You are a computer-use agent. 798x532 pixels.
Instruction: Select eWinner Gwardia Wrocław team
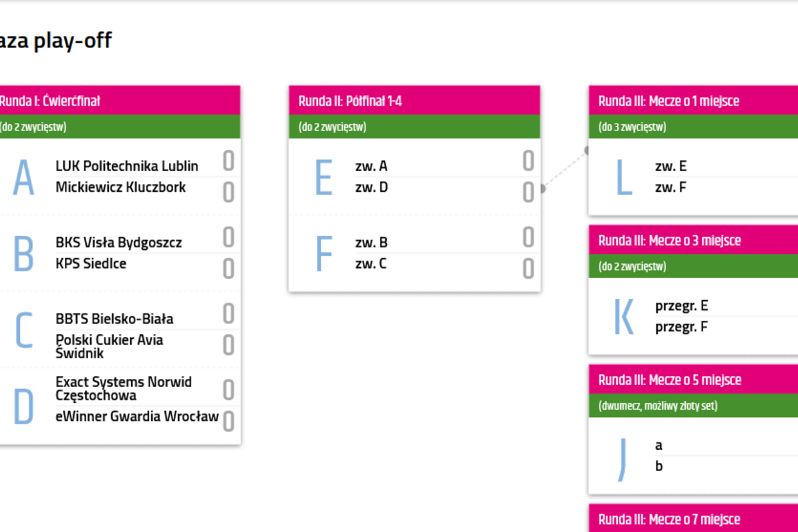click(x=137, y=416)
